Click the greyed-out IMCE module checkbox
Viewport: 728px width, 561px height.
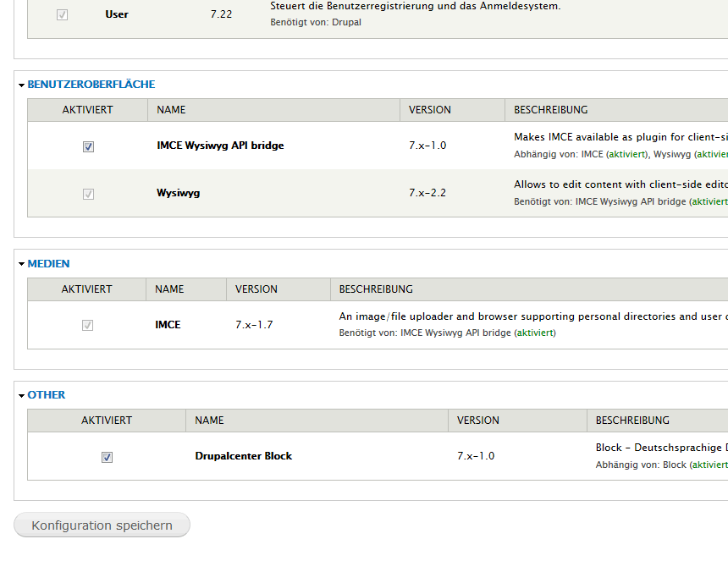pyautogui.click(x=87, y=325)
